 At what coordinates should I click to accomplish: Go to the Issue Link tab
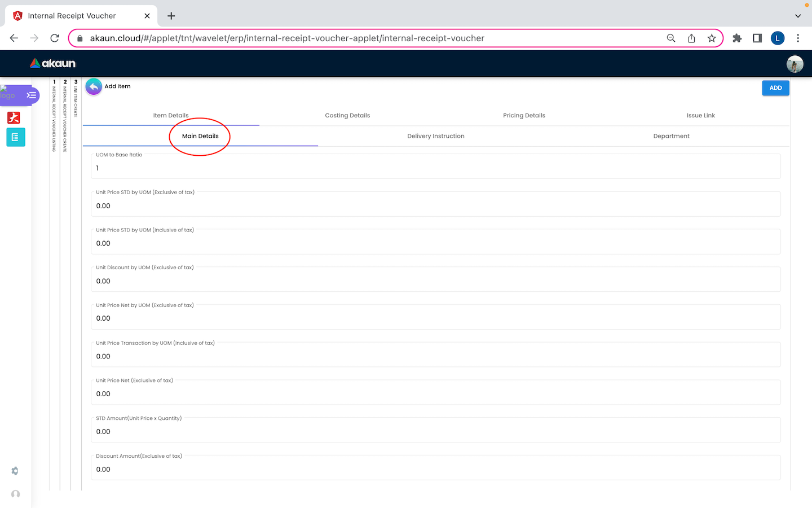700,116
